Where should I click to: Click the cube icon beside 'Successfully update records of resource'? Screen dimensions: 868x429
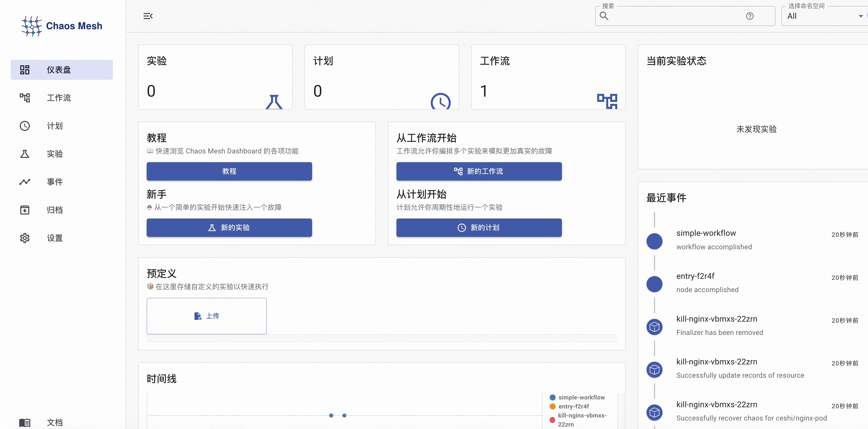(654, 370)
